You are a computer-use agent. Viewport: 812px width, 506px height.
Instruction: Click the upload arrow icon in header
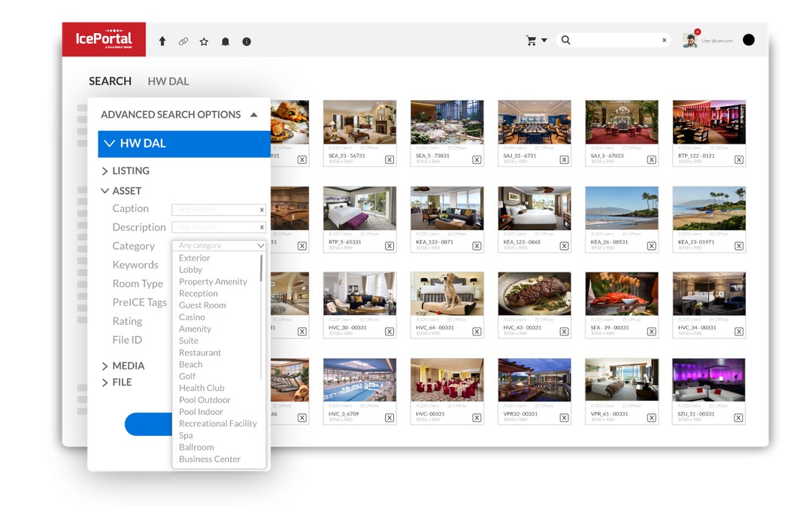click(162, 41)
